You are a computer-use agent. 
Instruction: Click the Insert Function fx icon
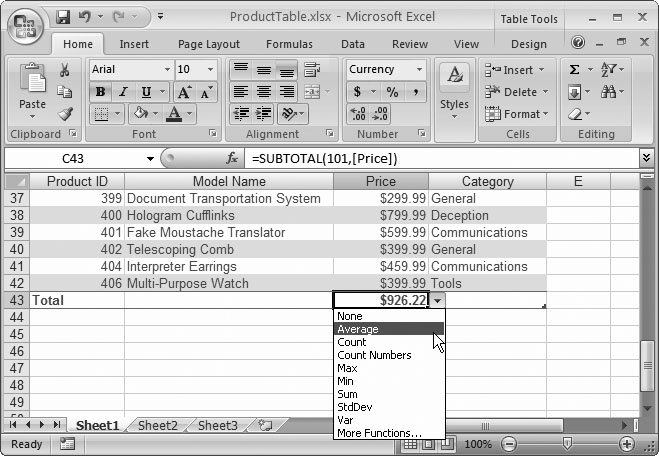[x=232, y=159]
